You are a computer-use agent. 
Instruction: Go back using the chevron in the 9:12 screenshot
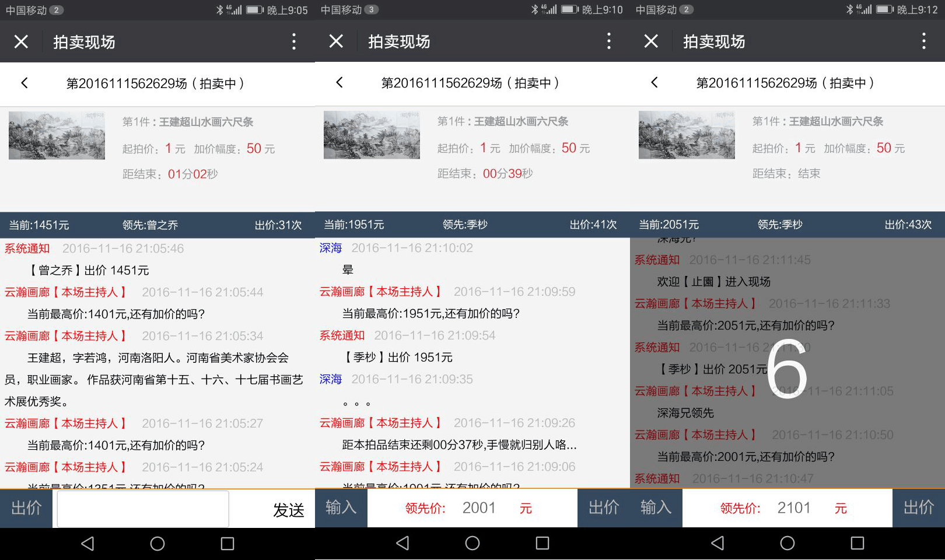(x=654, y=82)
